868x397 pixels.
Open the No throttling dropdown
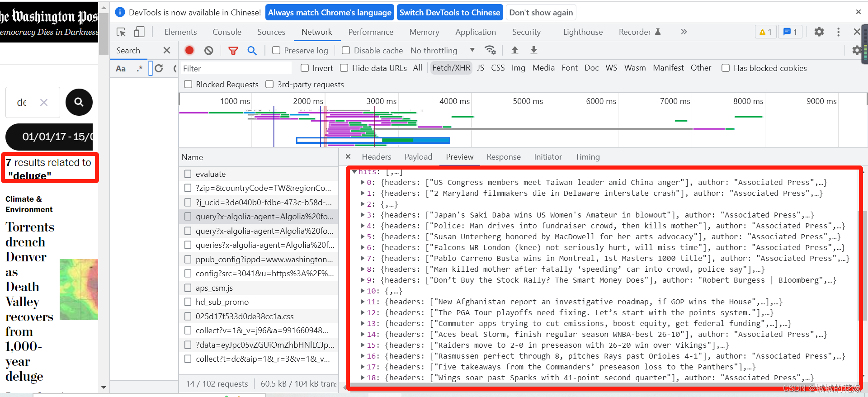pyautogui.click(x=442, y=50)
